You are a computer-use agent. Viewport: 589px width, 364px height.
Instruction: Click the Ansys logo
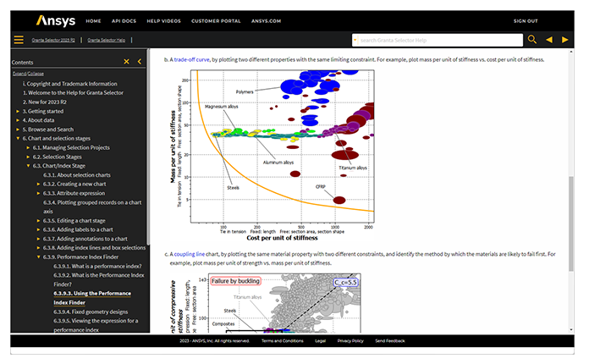(x=56, y=20)
